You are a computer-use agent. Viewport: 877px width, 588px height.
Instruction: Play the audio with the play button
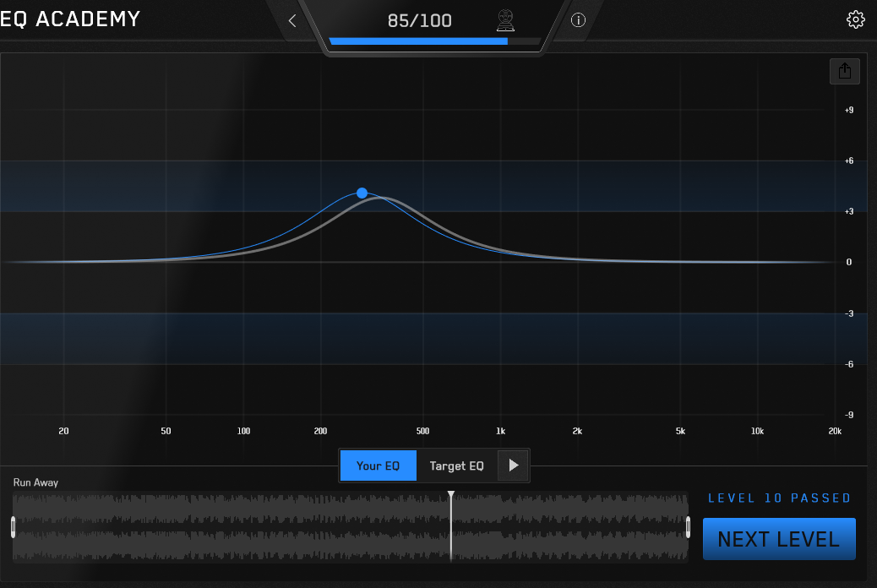pos(513,465)
